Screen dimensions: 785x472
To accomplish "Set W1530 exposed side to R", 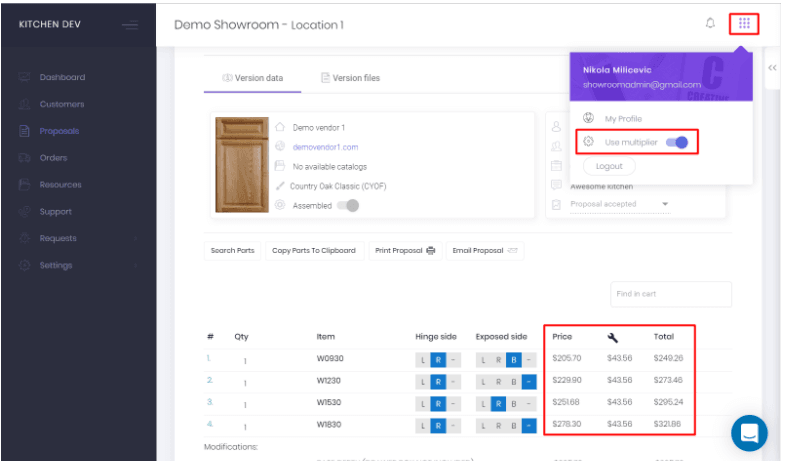I will click(x=498, y=404).
